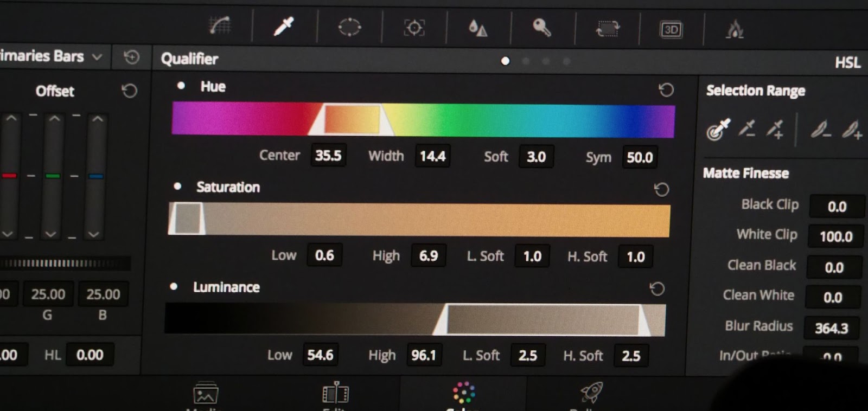The image size is (868, 411).
Task: Reset the Luminance qualifier
Action: 657,288
